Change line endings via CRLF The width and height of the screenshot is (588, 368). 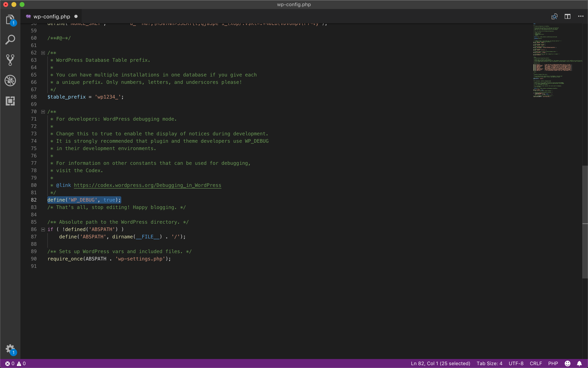[536, 363]
